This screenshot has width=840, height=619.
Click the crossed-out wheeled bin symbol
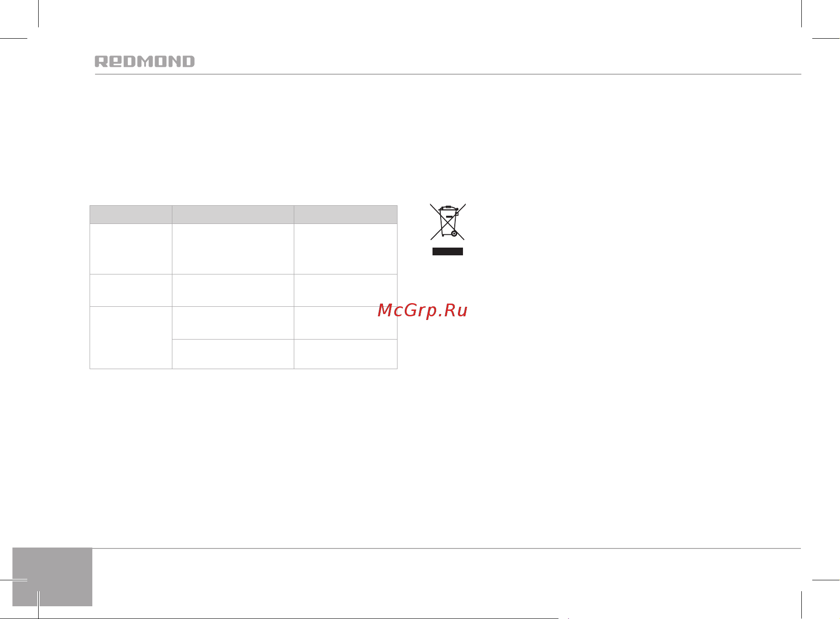(x=448, y=222)
